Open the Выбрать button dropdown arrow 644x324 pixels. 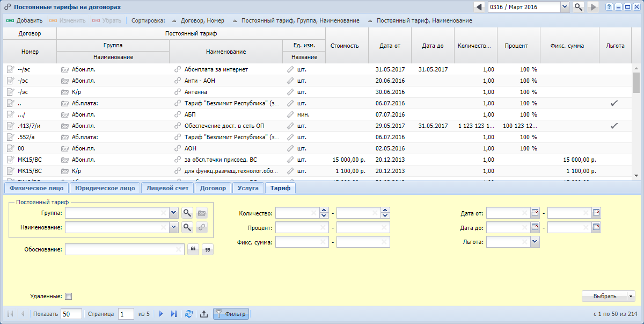[631, 296]
